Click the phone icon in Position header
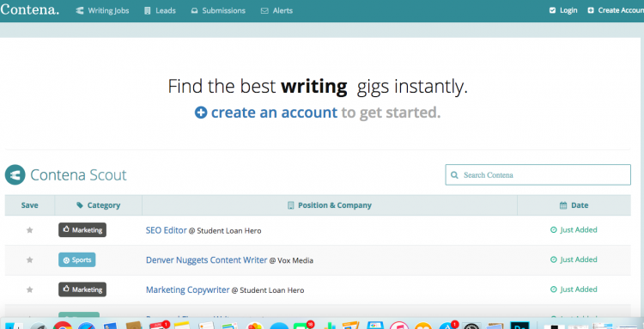Viewport: 644px width, 329px height. pos(291,205)
